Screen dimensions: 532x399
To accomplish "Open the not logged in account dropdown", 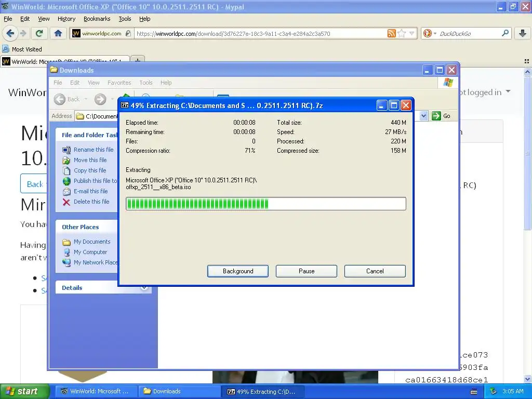I will click(486, 92).
